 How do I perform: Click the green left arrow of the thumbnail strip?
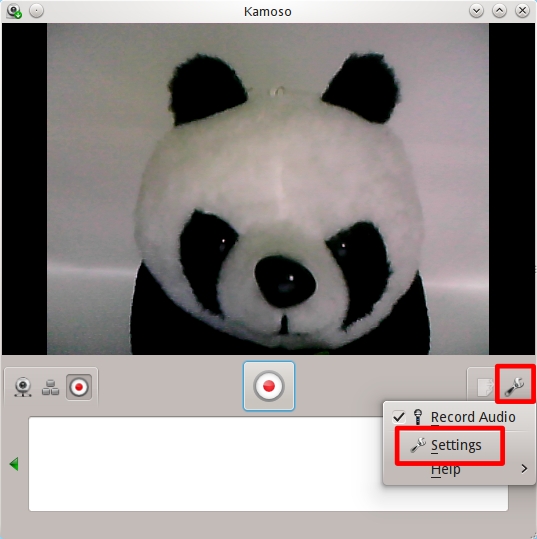14,464
